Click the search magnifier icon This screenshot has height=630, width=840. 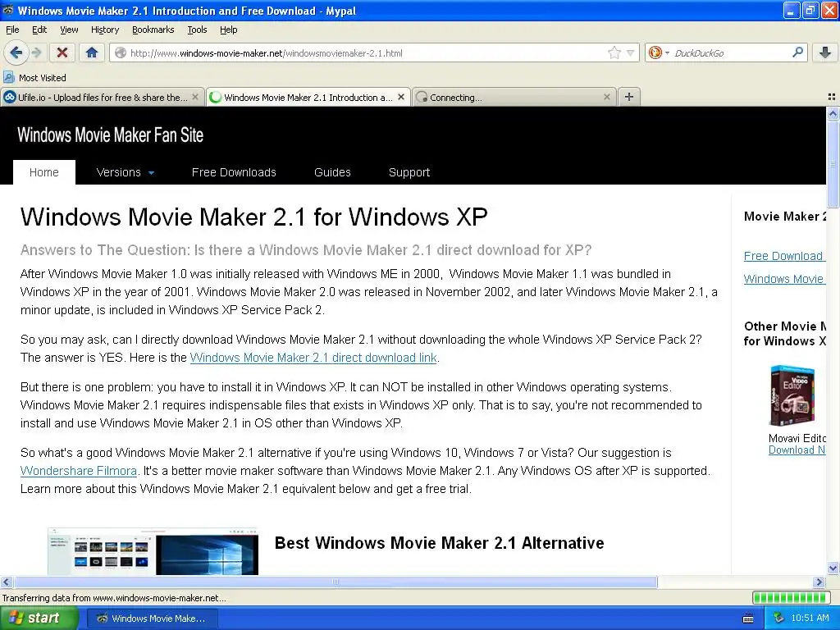(797, 52)
